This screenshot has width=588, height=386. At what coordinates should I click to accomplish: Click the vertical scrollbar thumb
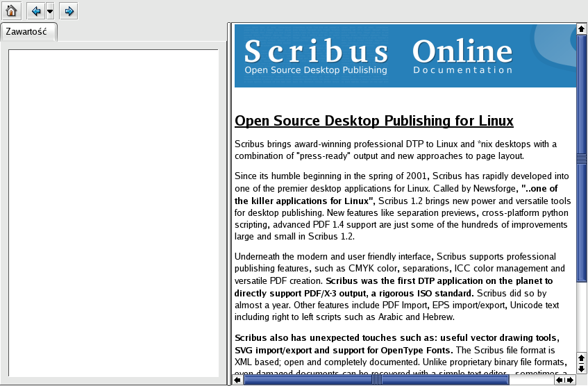pyautogui.click(x=582, y=158)
